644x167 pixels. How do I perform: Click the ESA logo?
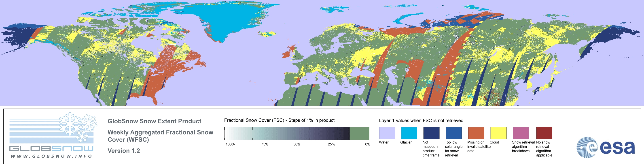pyautogui.click(x=606, y=147)
